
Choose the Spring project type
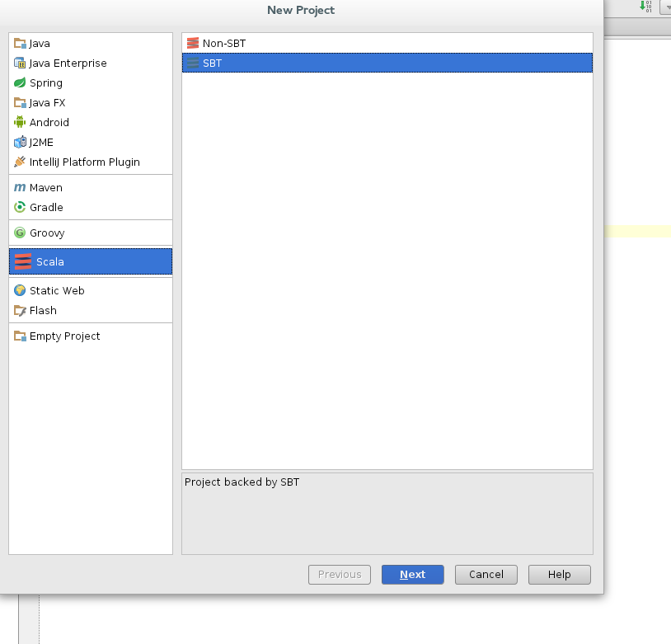coord(46,83)
